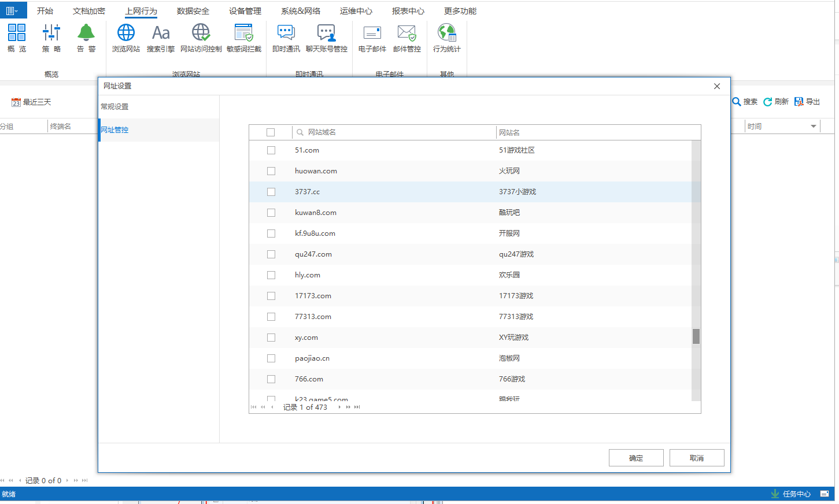Select 常规设置 in the dialog sidebar
Screen dimensions: 839x504
click(115, 107)
